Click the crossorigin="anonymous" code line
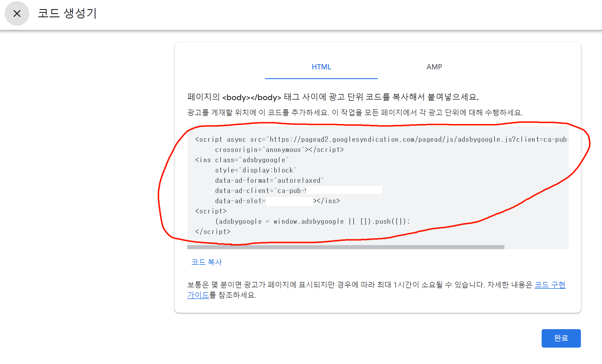This screenshot has height=364, width=602. click(x=279, y=150)
